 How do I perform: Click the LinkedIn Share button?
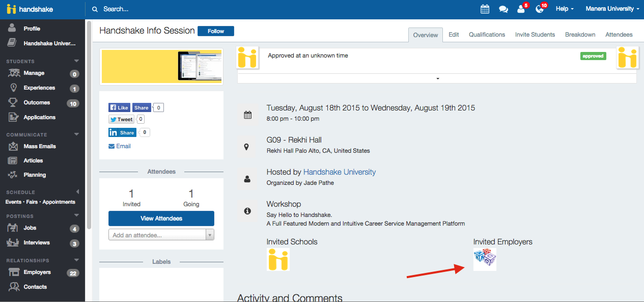(x=122, y=132)
